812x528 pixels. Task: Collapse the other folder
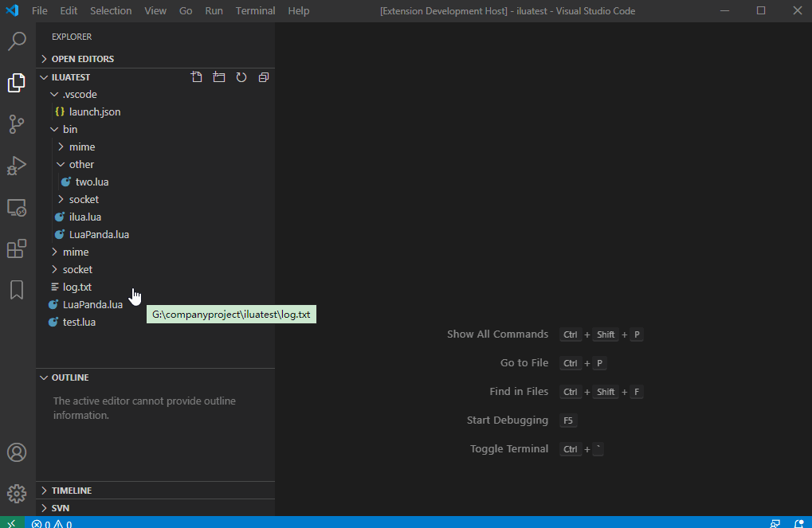coord(155,165)
